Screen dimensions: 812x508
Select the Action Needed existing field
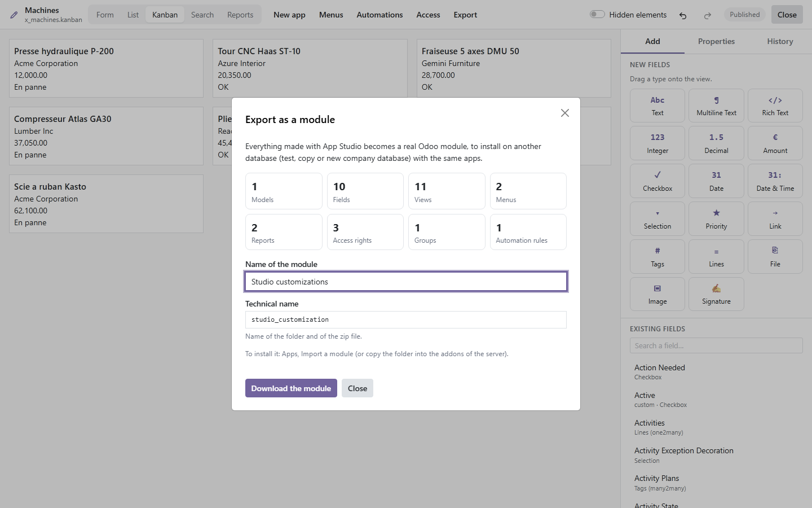(716, 372)
